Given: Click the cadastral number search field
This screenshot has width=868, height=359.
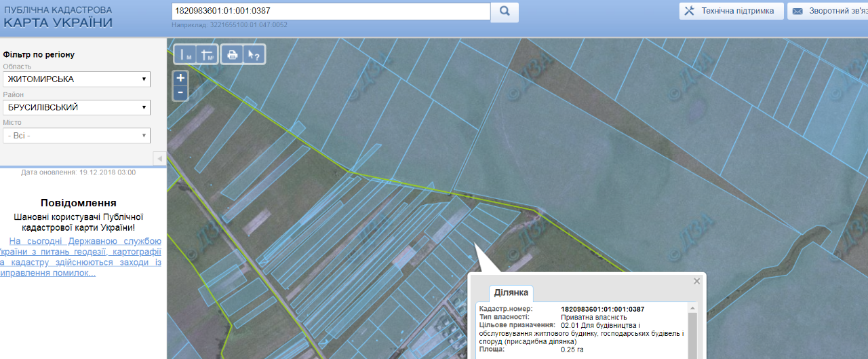Looking at the screenshot, I should pos(330,12).
